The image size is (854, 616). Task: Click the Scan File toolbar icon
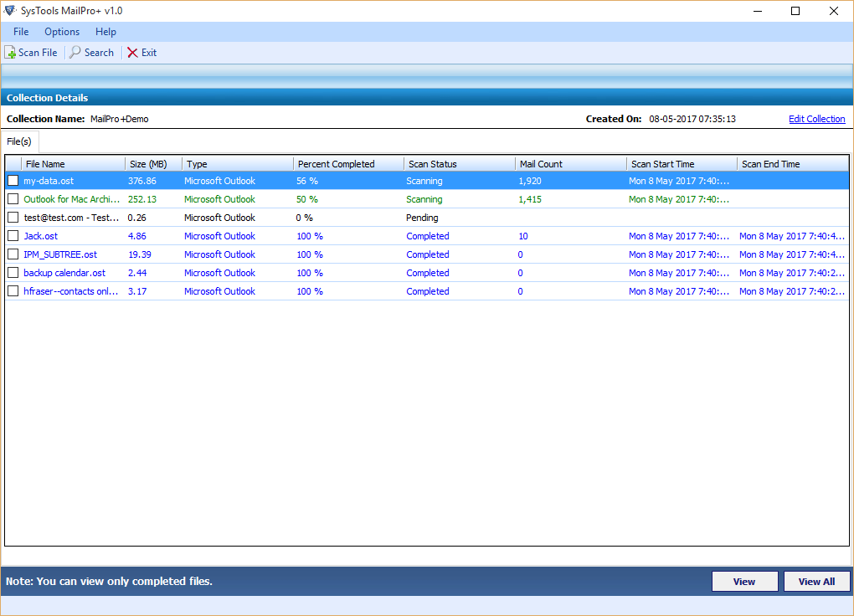[x=10, y=53]
